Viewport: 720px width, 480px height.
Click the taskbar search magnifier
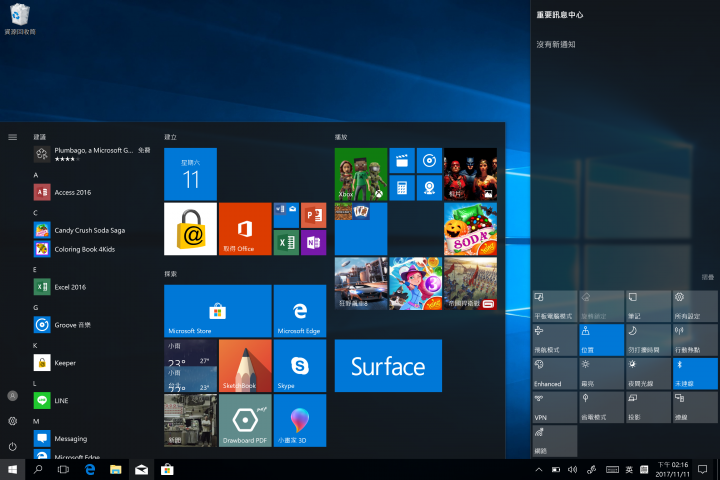[x=38, y=469]
